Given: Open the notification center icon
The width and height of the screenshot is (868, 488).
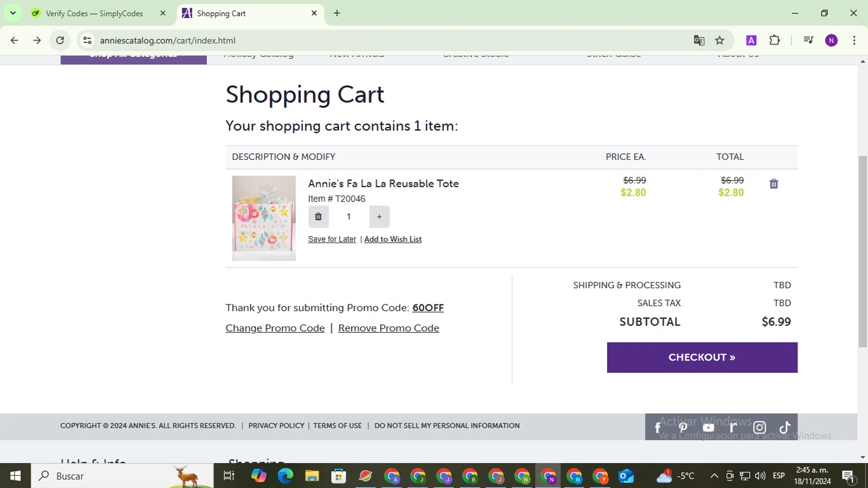Looking at the screenshot, I should (x=849, y=476).
